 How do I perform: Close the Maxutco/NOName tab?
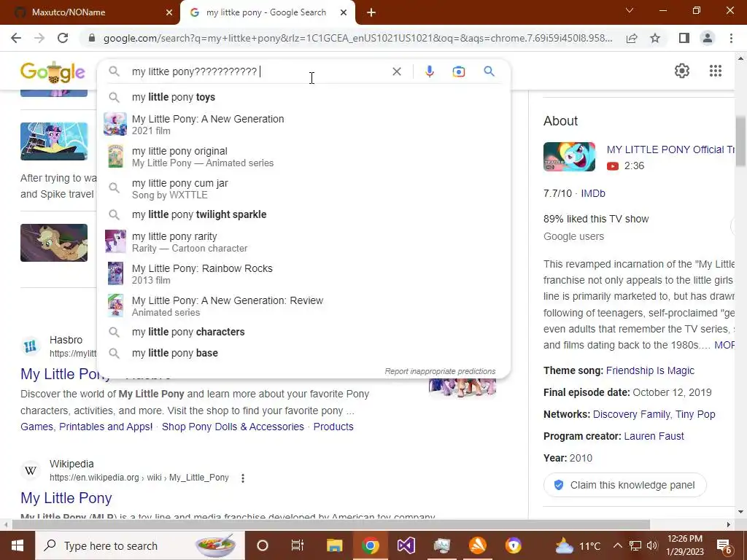169,12
